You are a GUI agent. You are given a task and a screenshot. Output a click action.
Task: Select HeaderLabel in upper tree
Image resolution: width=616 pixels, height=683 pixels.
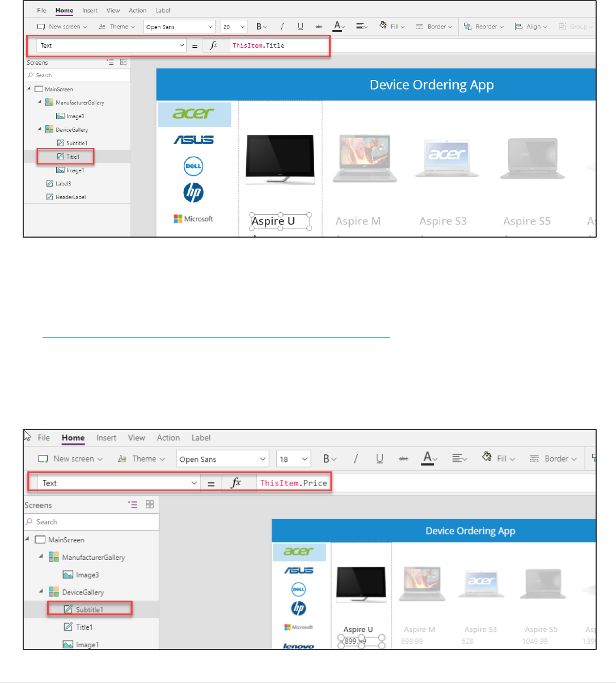pos(66,197)
